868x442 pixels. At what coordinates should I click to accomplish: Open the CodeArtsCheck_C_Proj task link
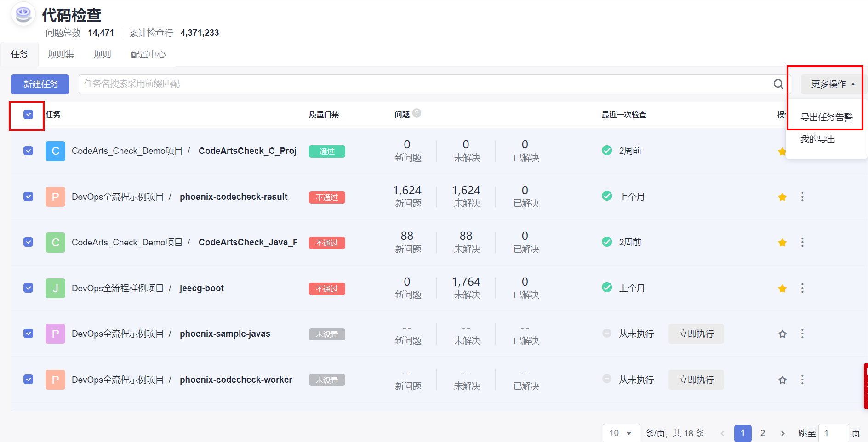pyautogui.click(x=247, y=151)
